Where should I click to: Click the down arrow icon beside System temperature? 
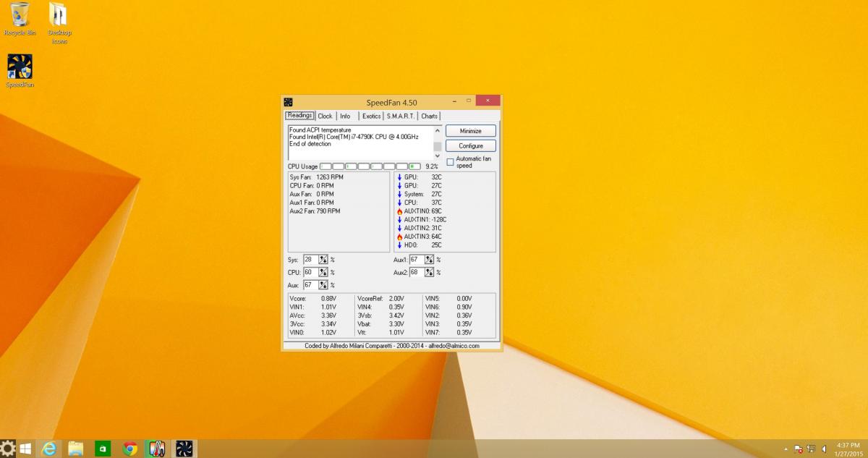pos(399,194)
